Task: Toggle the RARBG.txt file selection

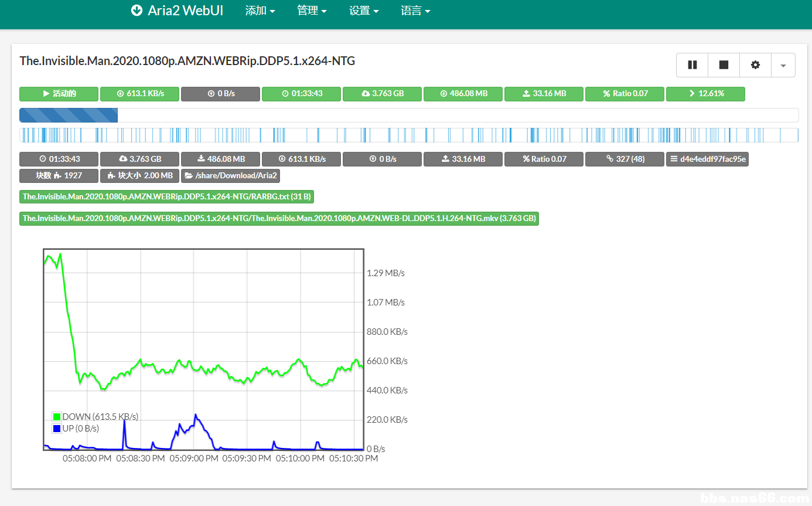Action: [166, 196]
